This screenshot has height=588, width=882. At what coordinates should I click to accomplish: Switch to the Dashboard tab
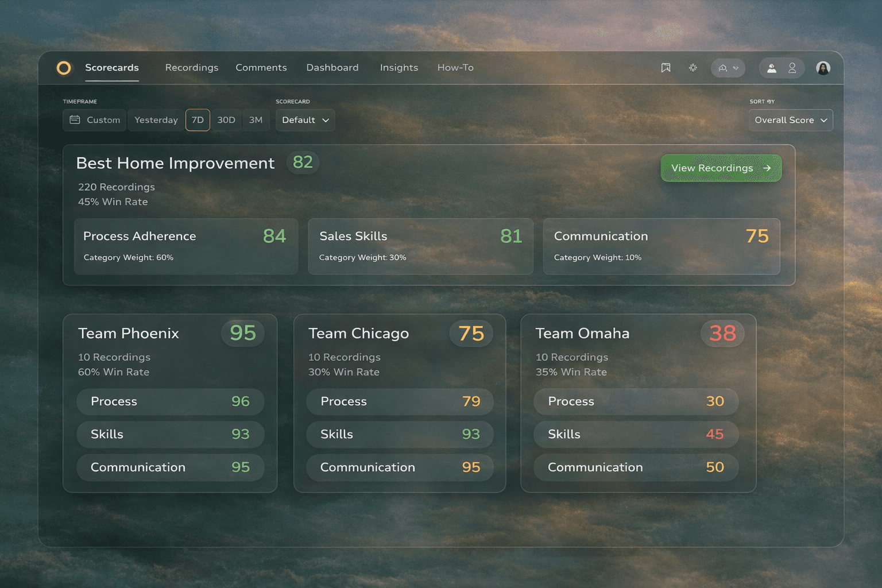point(332,68)
